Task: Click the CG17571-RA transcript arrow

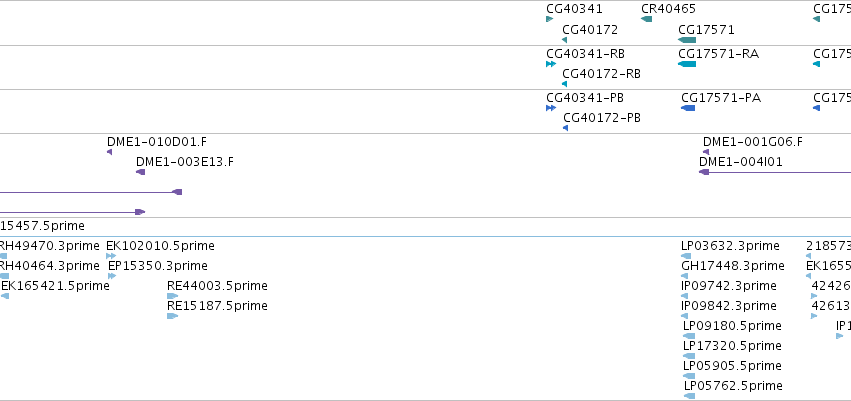Action: [x=687, y=64]
